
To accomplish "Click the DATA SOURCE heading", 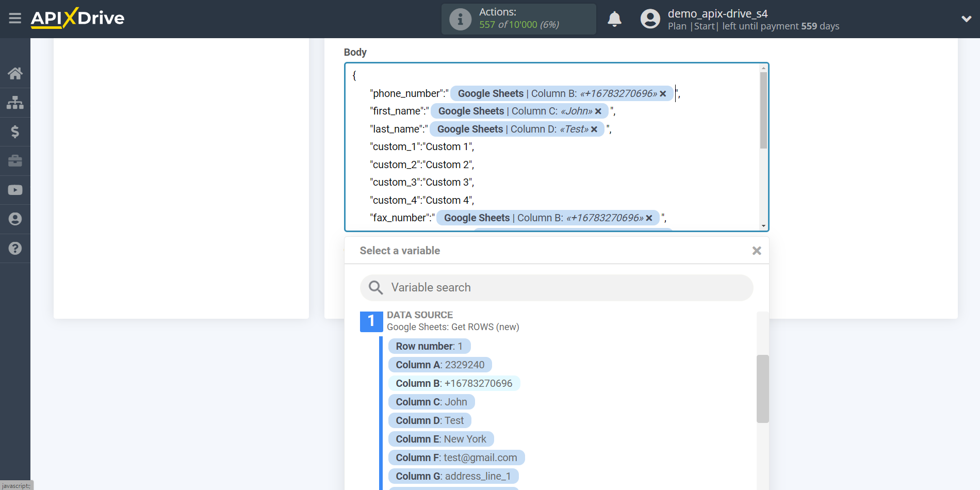I will [x=420, y=315].
